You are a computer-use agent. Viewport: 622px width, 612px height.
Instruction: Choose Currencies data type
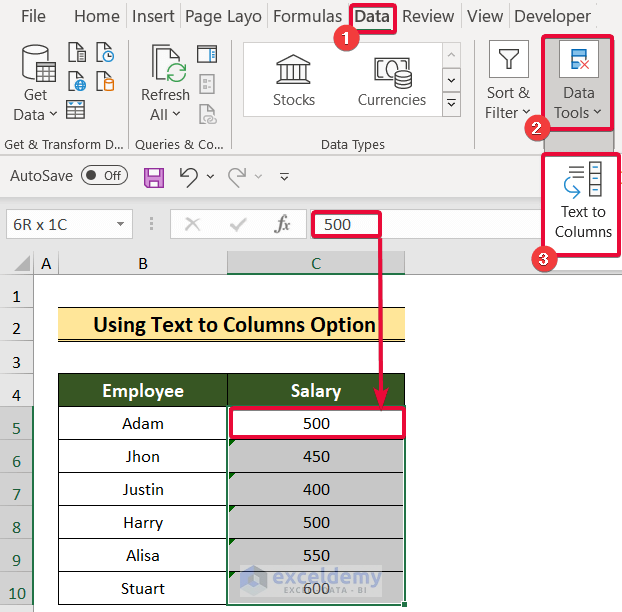tap(392, 80)
